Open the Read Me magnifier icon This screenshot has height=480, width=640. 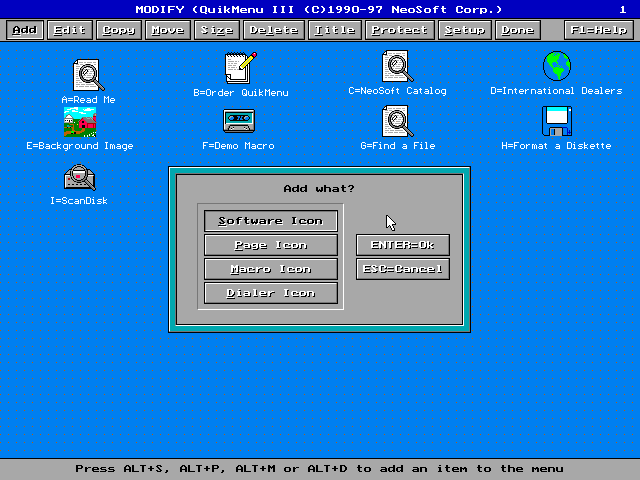pos(88,75)
